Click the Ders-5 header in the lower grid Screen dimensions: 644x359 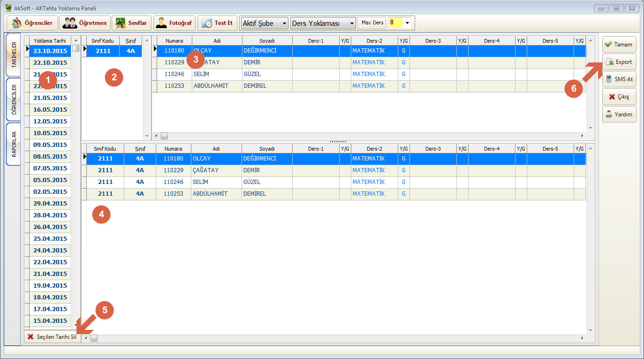point(550,148)
